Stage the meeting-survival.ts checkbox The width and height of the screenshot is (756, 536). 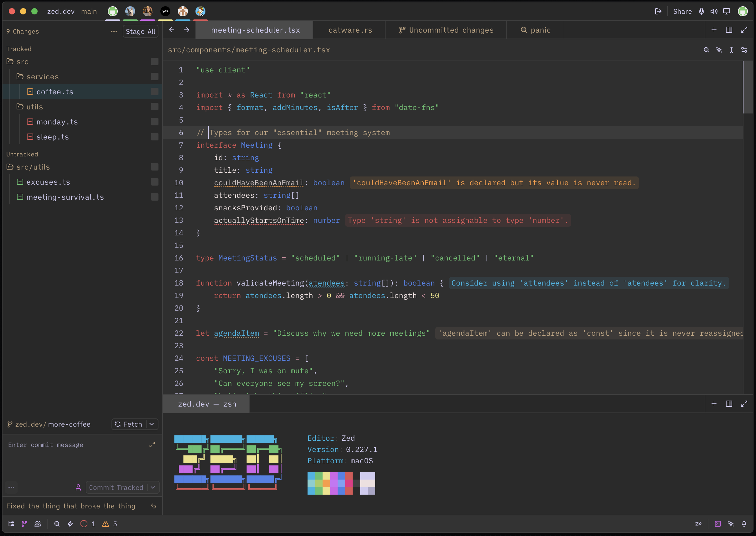coord(155,197)
